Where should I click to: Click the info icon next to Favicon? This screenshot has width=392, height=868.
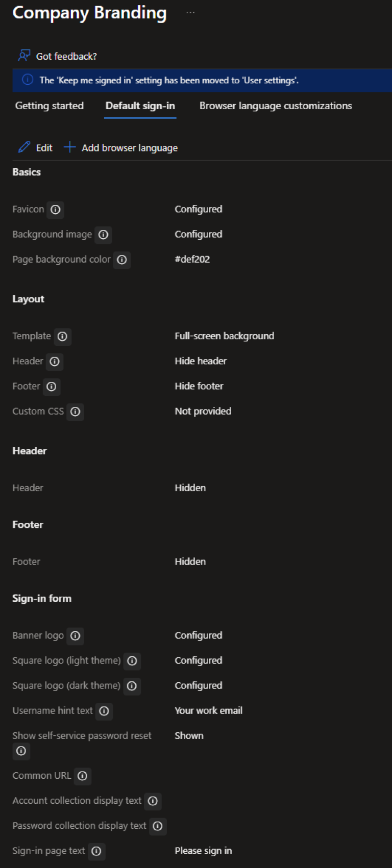coord(56,210)
